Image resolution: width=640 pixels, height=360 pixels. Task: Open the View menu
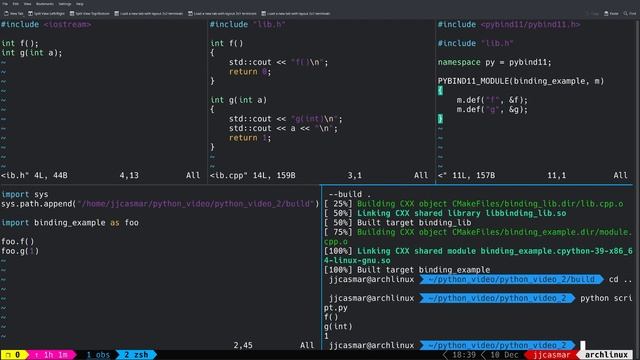[27, 4]
